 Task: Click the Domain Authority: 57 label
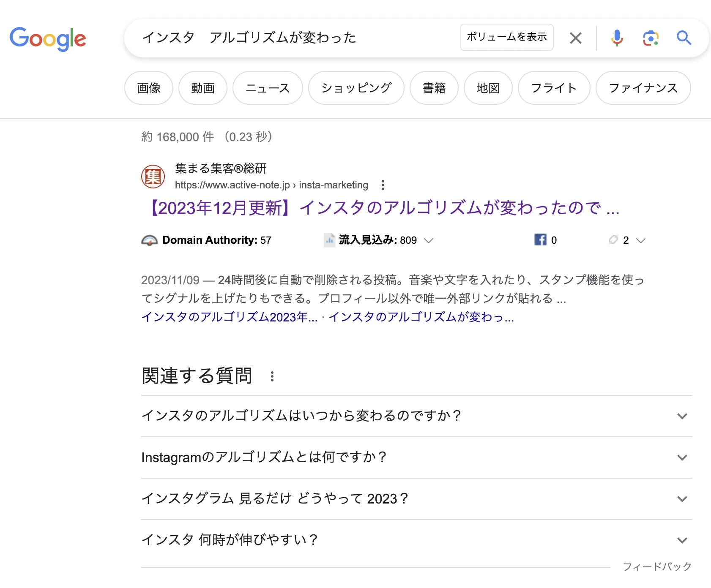pos(217,240)
